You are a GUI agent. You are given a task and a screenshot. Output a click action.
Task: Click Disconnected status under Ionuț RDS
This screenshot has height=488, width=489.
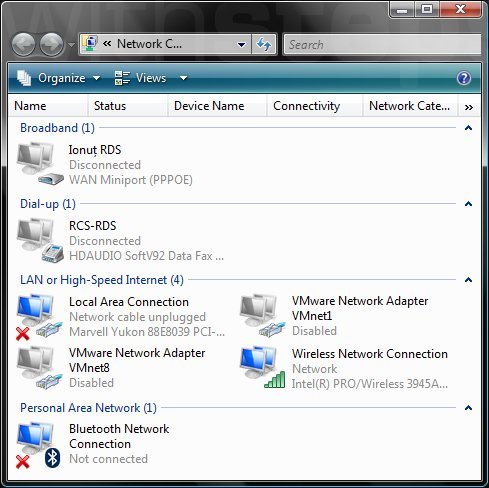pos(105,165)
